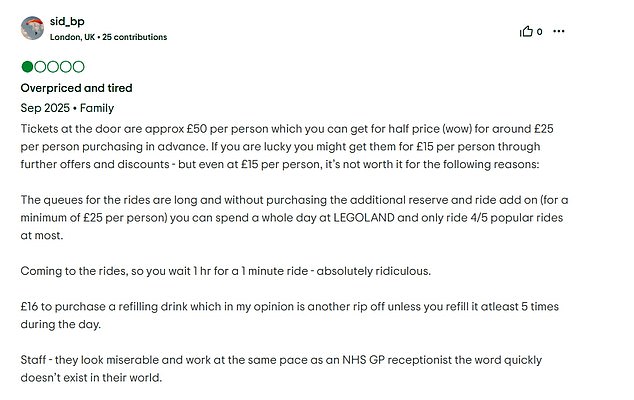Click the paragraph about £50 door tickets
Screen dimensions: 634x400
pos(287,146)
